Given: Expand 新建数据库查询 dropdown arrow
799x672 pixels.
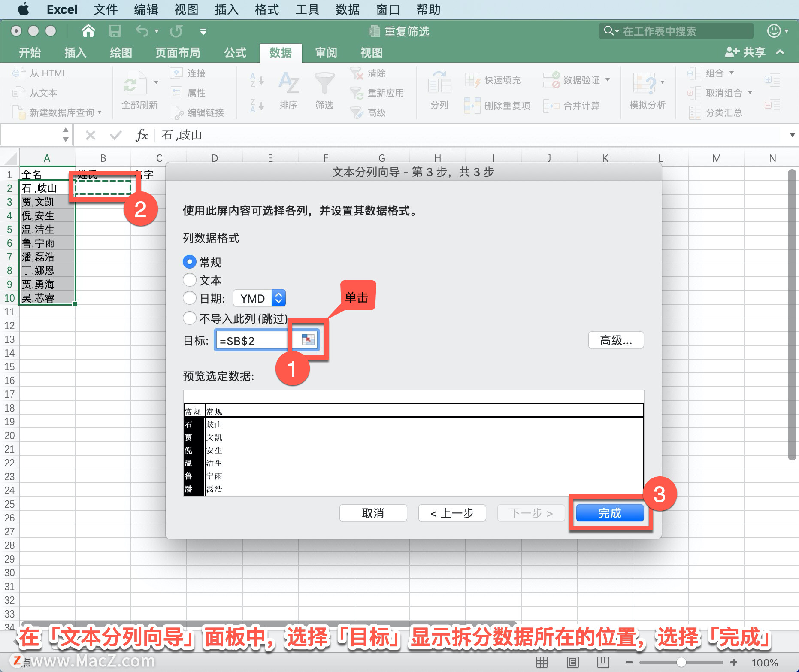Looking at the screenshot, I should pyautogui.click(x=100, y=112).
